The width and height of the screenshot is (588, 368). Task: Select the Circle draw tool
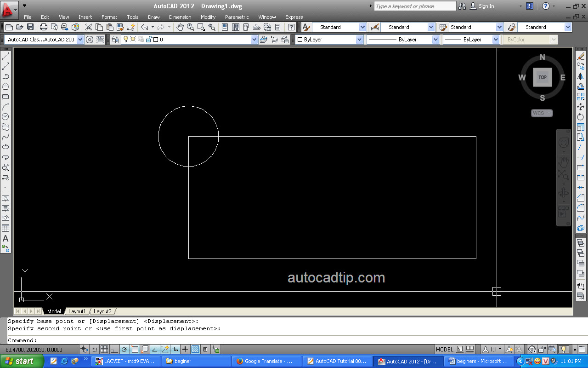[x=6, y=117]
